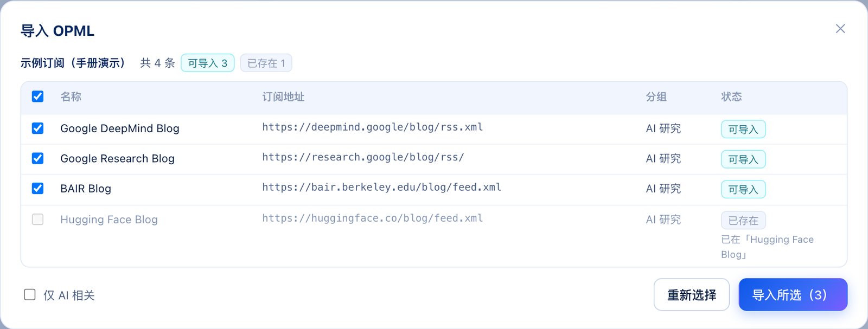Click the 导入所选（3）button
868x329 pixels.
(793, 294)
